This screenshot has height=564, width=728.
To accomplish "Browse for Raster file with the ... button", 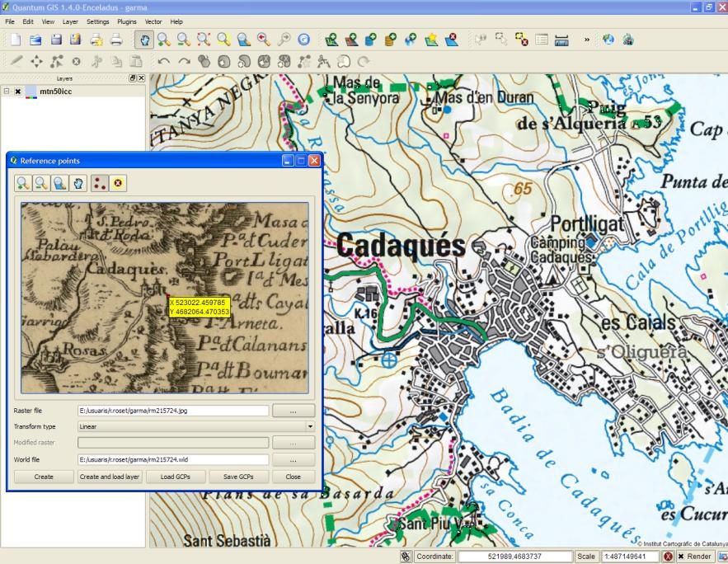I will 294,411.
